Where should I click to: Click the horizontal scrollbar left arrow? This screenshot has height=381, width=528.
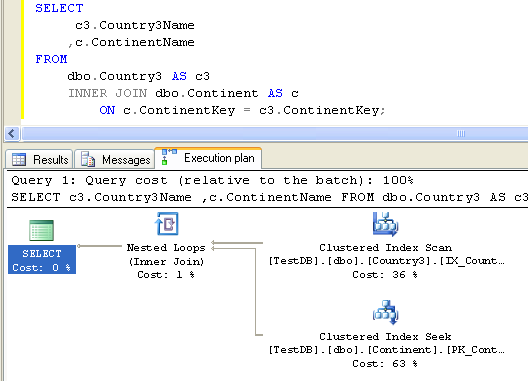[x=12, y=133]
